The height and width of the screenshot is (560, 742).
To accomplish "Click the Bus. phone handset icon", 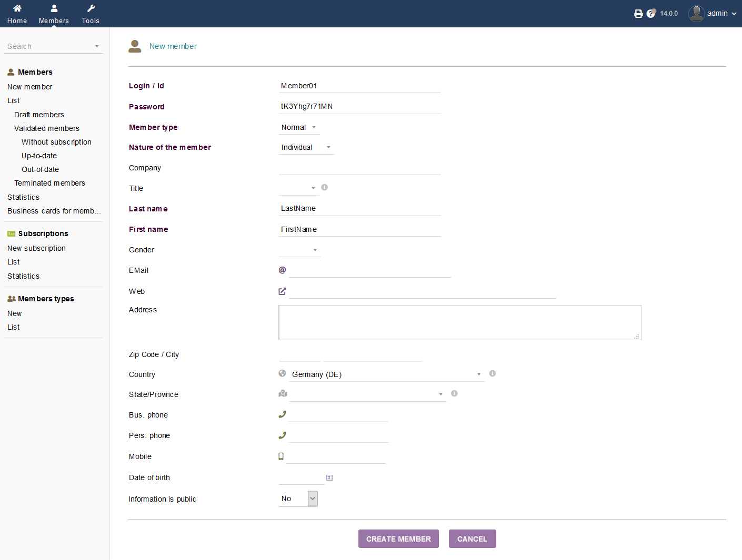I will point(282,414).
